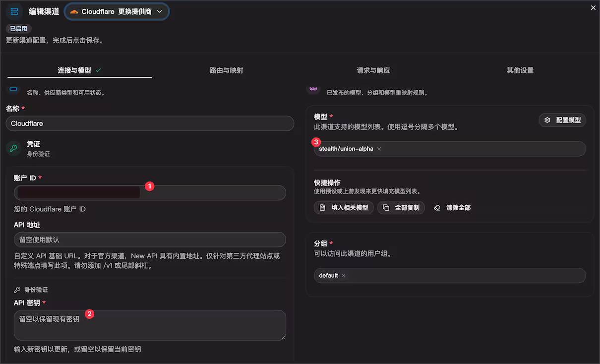Image resolution: width=600 pixels, height=364 pixels.
Task: Click the models list input field
Action: pyautogui.click(x=450, y=149)
